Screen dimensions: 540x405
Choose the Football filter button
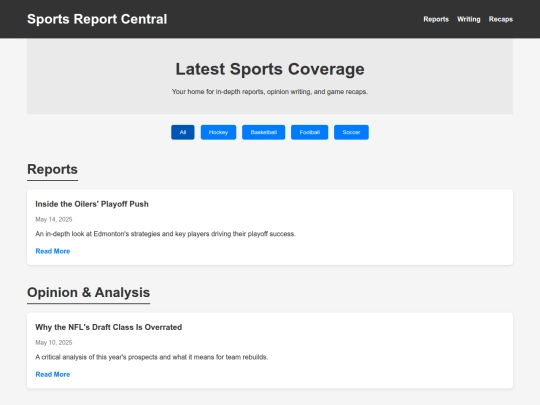click(310, 132)
